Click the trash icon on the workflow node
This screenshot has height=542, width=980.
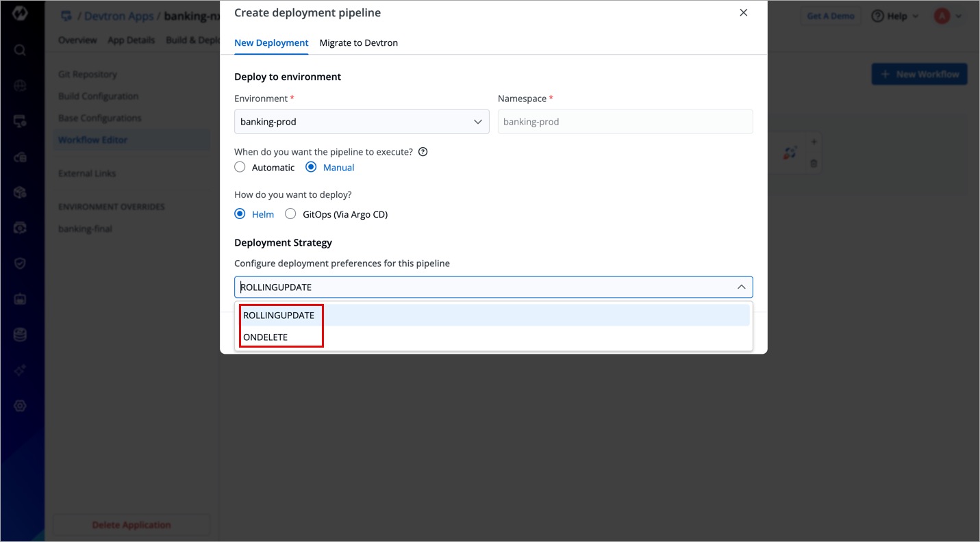tap(814, 164)
